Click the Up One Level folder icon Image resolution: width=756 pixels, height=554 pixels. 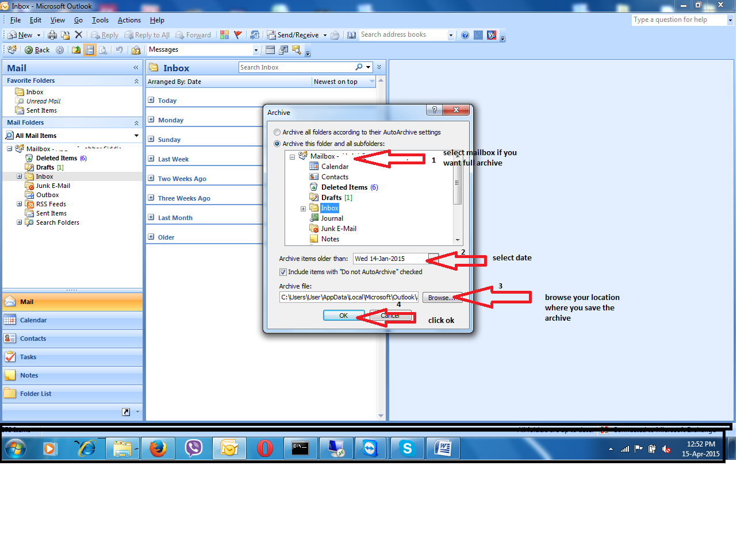[76, 50]
